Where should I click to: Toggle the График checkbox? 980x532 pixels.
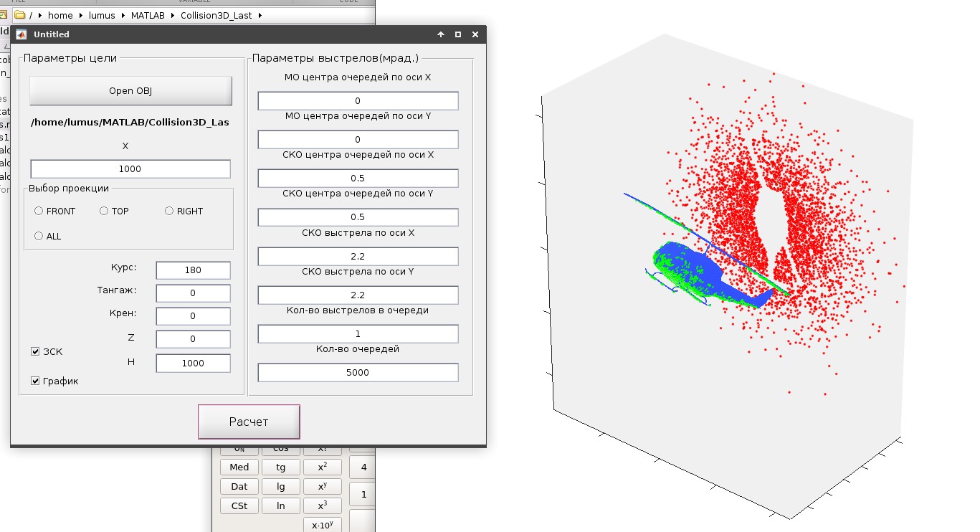(35, 381)
